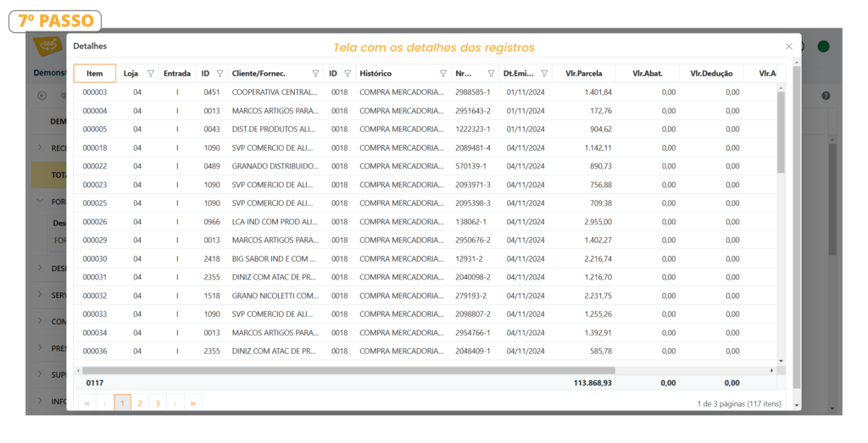This screenshot has height=443, width=868.
Task: Expand the DES row in background tree
Action: pyautogui.click(x=40, y=268)
